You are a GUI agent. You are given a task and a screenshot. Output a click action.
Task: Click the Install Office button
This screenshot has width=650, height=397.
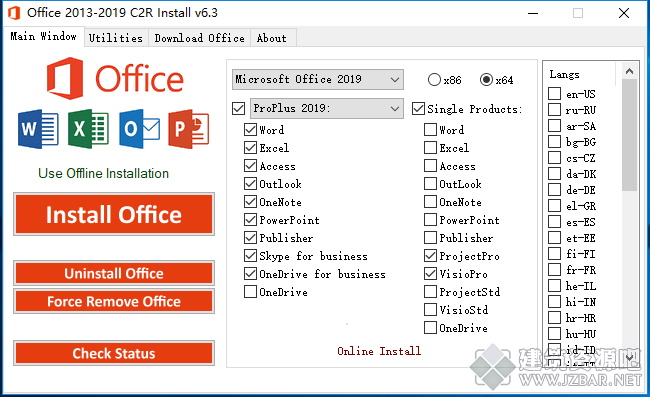[114, 214]
